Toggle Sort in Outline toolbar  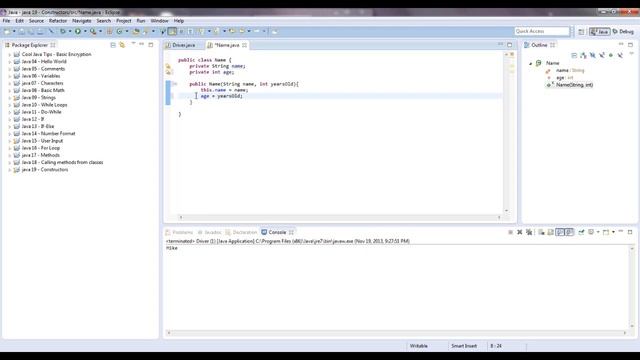(x=583, y=55)
